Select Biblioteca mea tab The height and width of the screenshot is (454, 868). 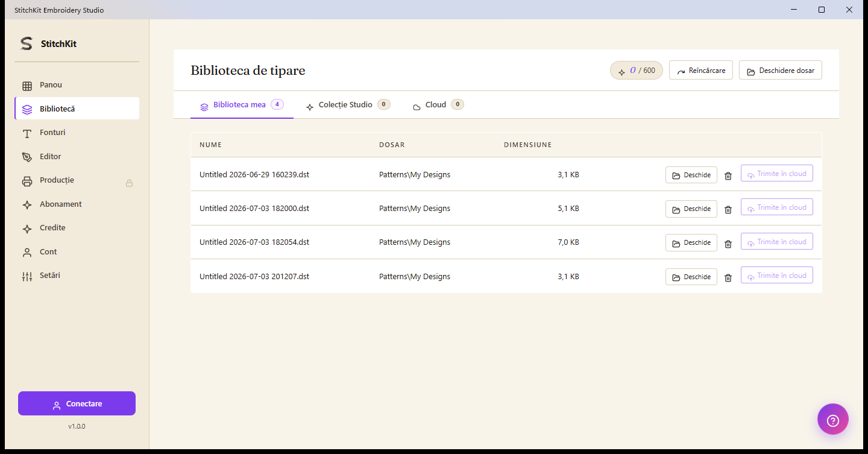point(242,105)
